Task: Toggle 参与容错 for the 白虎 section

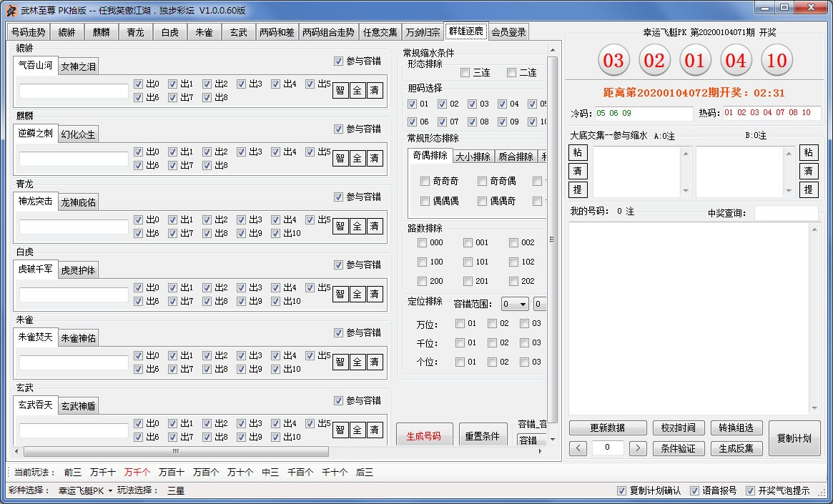Action: pyautogui.click(x=337, y=265)
